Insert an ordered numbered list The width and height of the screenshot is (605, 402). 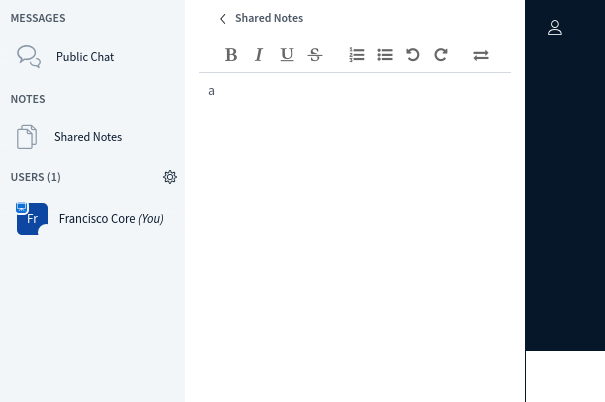[x=357, y=55]
